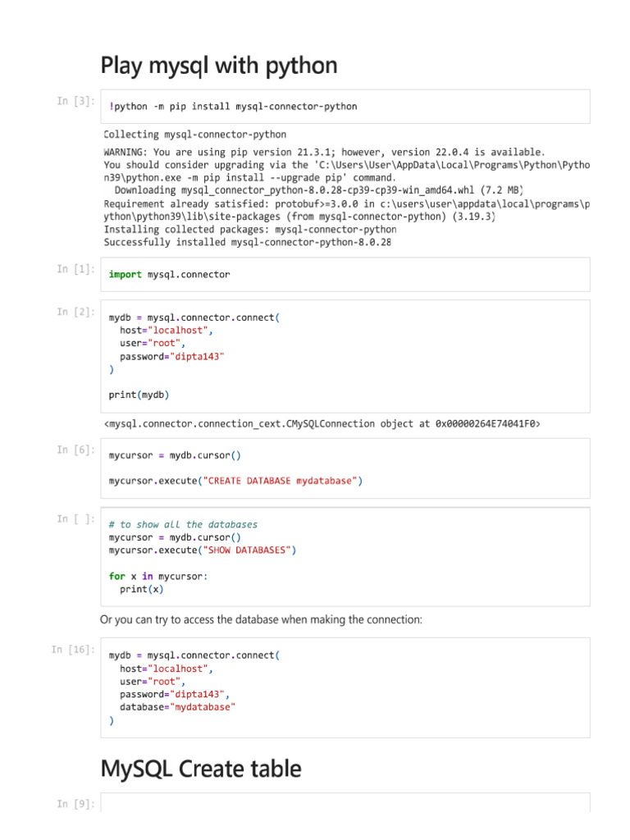Click host="localhost" in cell In [16]
Screen dimensions: 630x840
pyautogui.click(x=166, y=669)
